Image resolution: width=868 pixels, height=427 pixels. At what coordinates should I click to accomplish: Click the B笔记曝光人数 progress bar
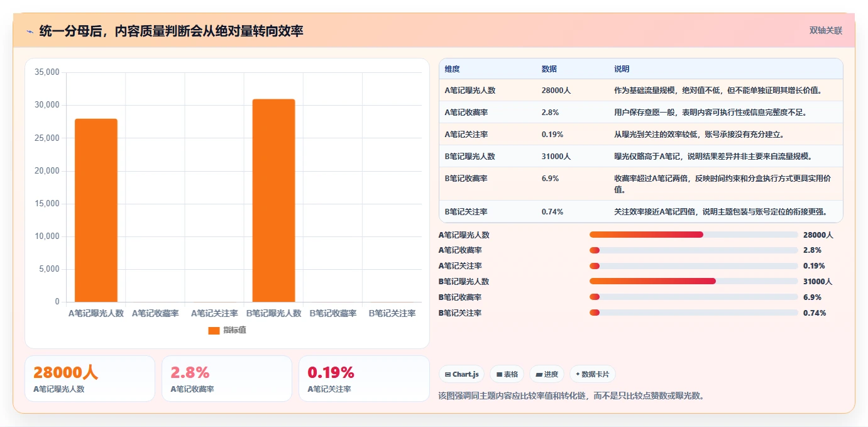(x=693, y=281)
